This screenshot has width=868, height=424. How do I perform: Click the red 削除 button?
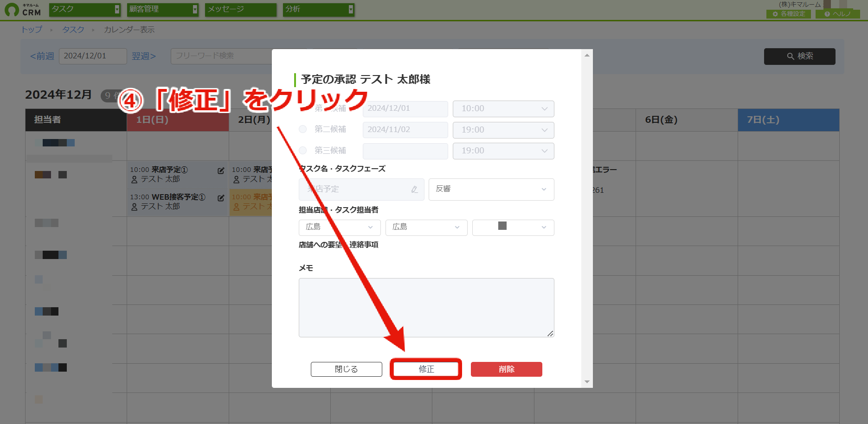pyautogui.click(x=507, y=369)
